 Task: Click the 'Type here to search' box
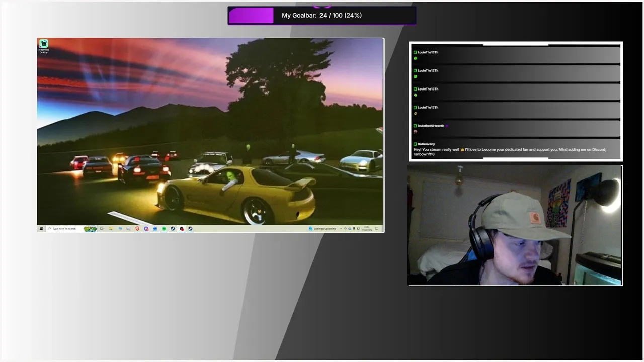[x=71, y=229]
